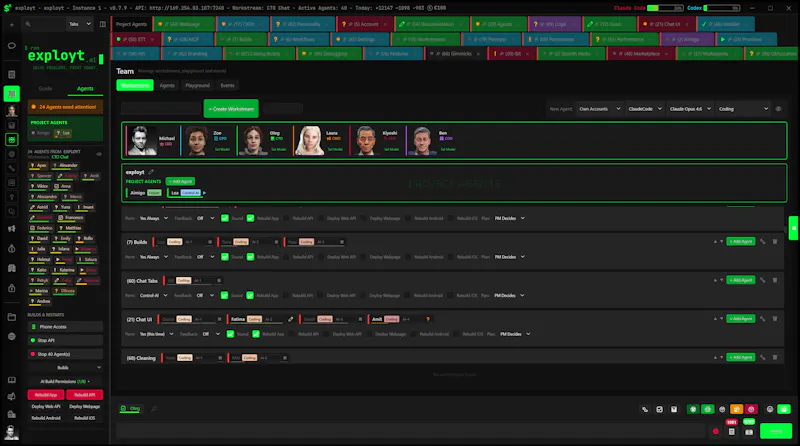Open the Guide tab in the sidebar

[x=45, y=88]
